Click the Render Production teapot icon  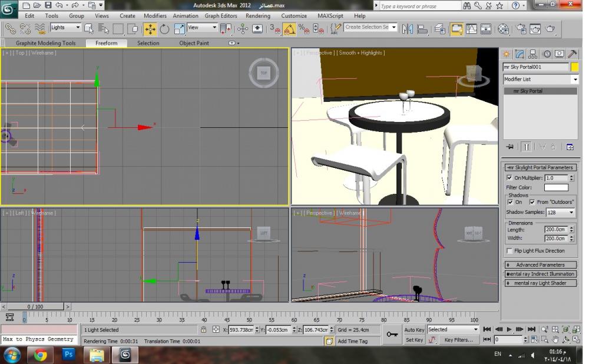(x=550, y=29)
